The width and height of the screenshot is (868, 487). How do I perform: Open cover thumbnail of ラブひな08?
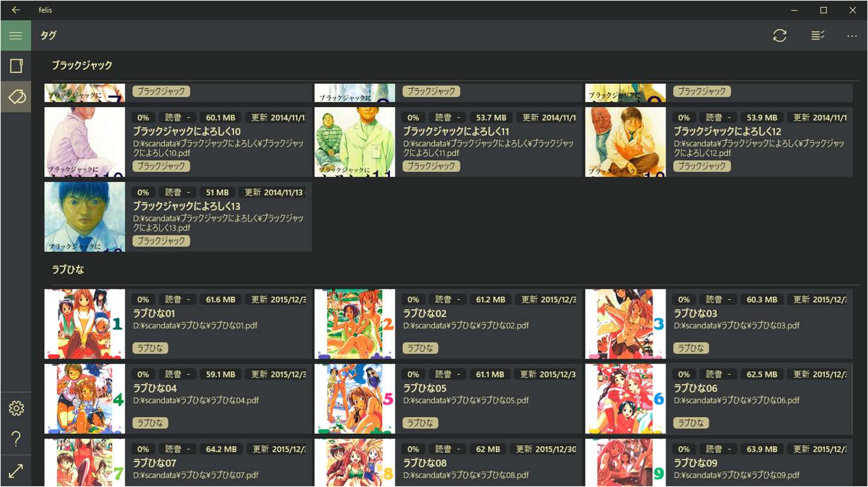coord(354,462)
